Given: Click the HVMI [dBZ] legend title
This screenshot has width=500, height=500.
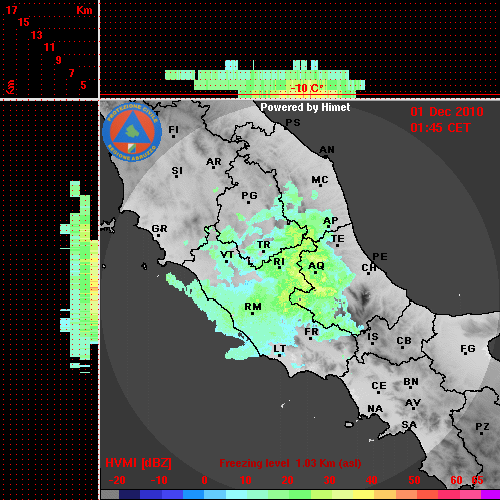Looking at the screenshot, I should (x=138, y=463).
